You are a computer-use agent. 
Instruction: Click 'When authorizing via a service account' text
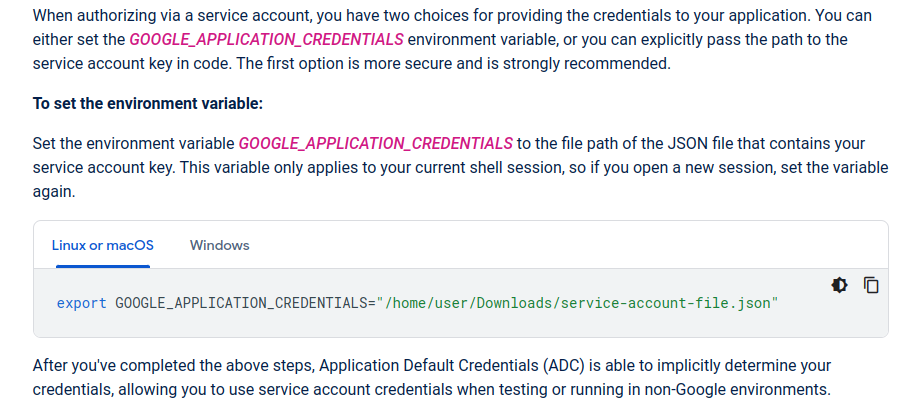(x=161, y=18)
